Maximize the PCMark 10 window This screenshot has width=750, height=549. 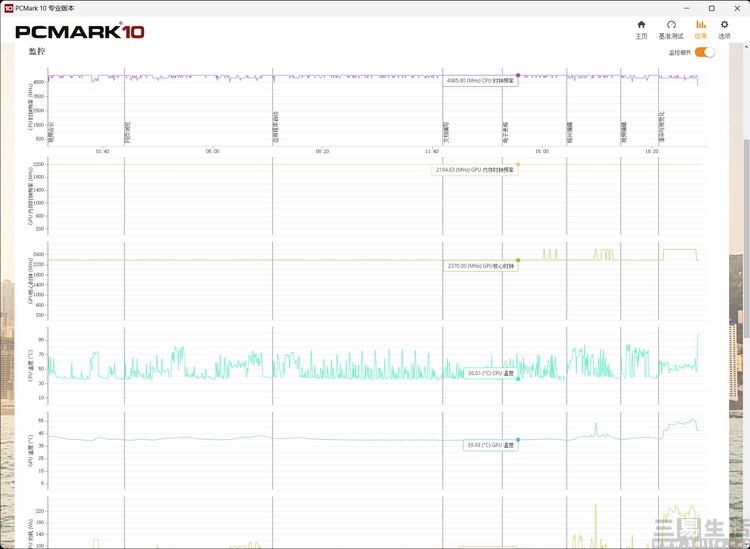(712, 8)
